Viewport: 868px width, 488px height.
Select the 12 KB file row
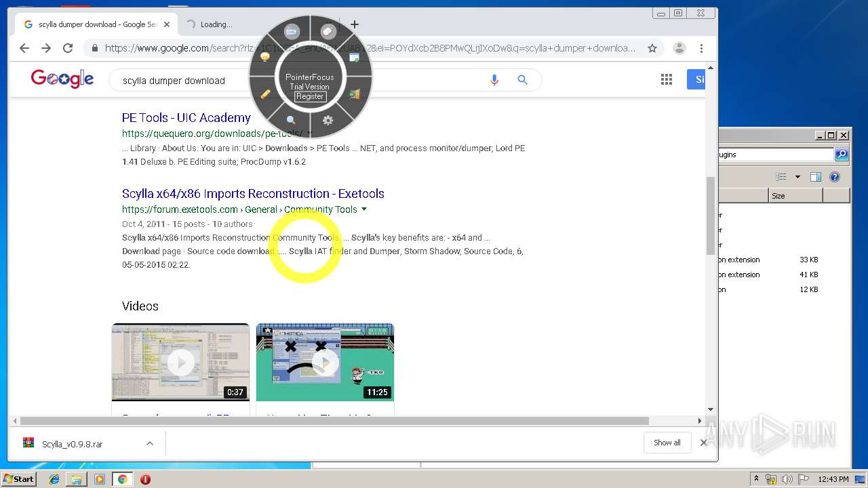pyautogui.click(x=784, y=289)
